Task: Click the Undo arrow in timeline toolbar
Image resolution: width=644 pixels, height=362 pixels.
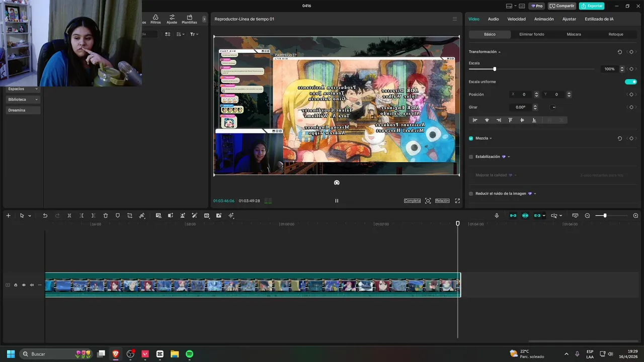Action: pos(45,216)
